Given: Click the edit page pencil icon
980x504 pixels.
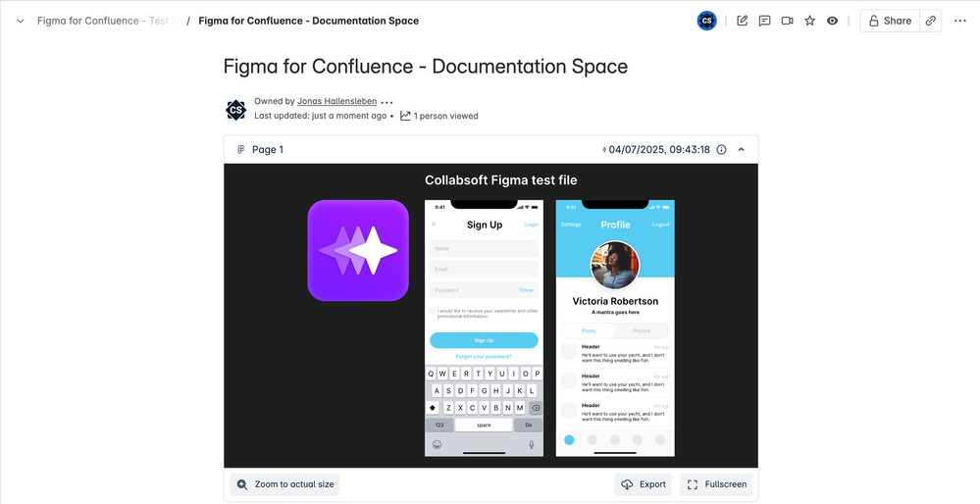Looking at the screenshot, I should 743,21.
